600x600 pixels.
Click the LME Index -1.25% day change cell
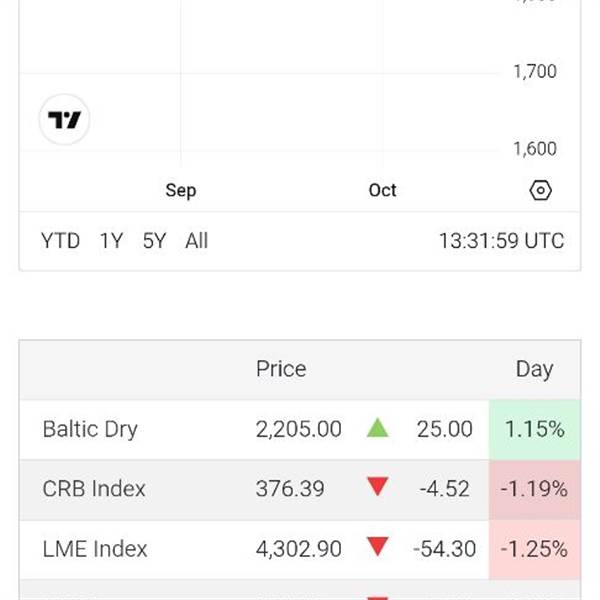(x=534, y=549)
